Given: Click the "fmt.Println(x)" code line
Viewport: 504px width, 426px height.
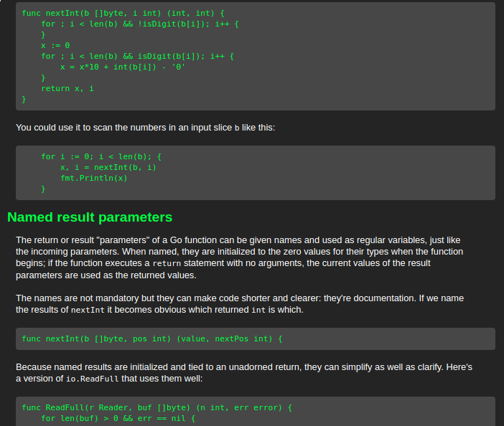Looking at the screenshot, I should point(94,178).
